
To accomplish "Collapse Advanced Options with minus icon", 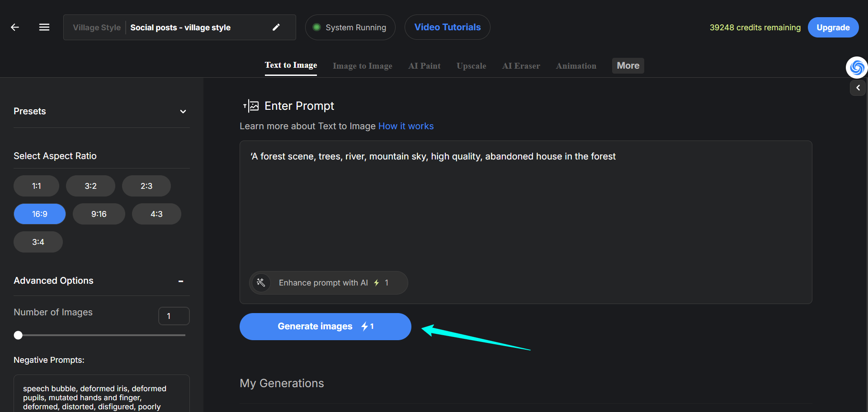I will [181, 281].
